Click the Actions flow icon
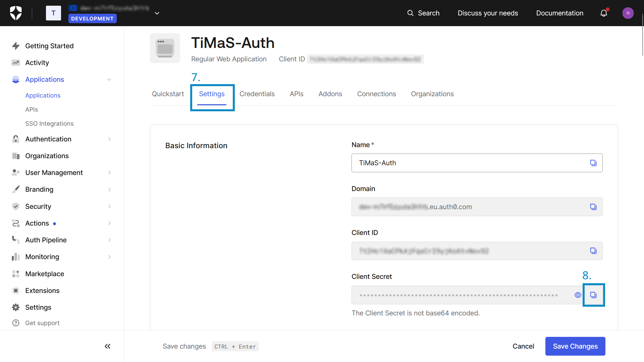This screenshot has width=644, height=362. (16, 223)
